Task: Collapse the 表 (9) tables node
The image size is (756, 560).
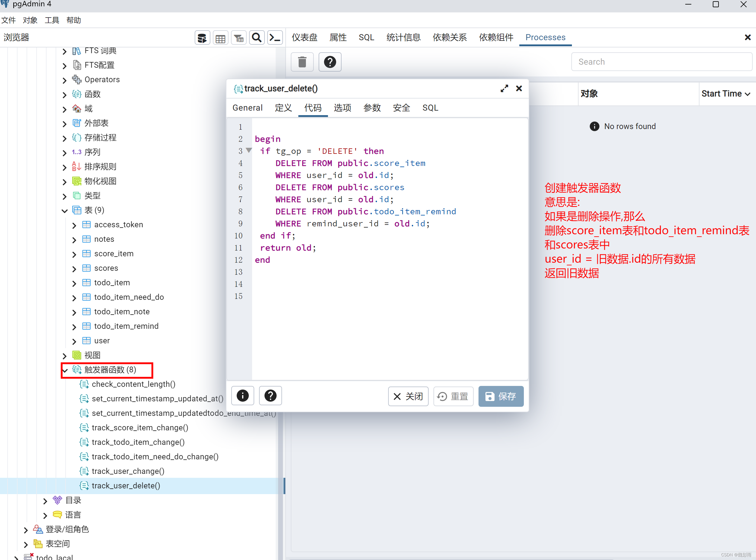Action: click(x=65, y=211)
